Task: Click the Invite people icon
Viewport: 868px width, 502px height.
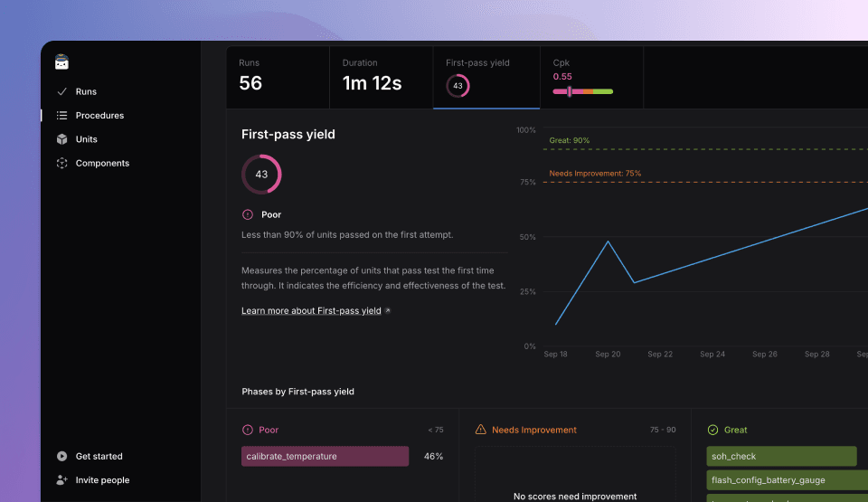Action: (x=61, y=480)
